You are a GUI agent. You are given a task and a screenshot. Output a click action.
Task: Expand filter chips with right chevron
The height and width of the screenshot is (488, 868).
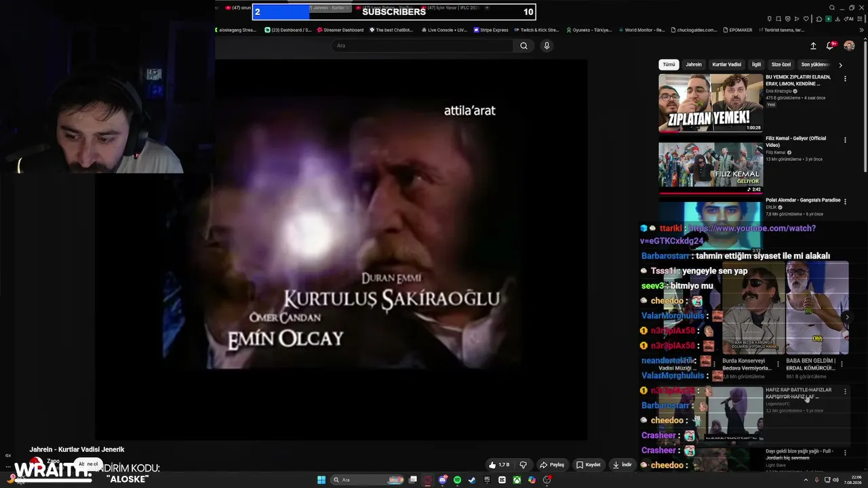(840, 65)
